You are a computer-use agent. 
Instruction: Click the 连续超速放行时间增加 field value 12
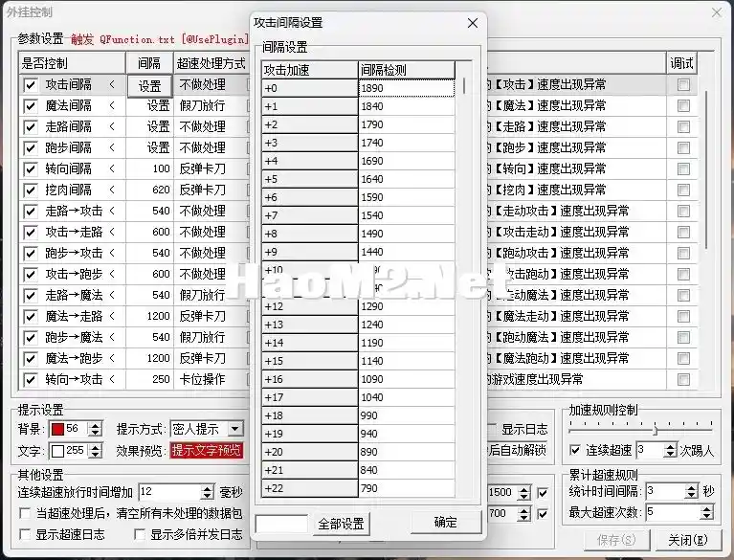(170, 492)
